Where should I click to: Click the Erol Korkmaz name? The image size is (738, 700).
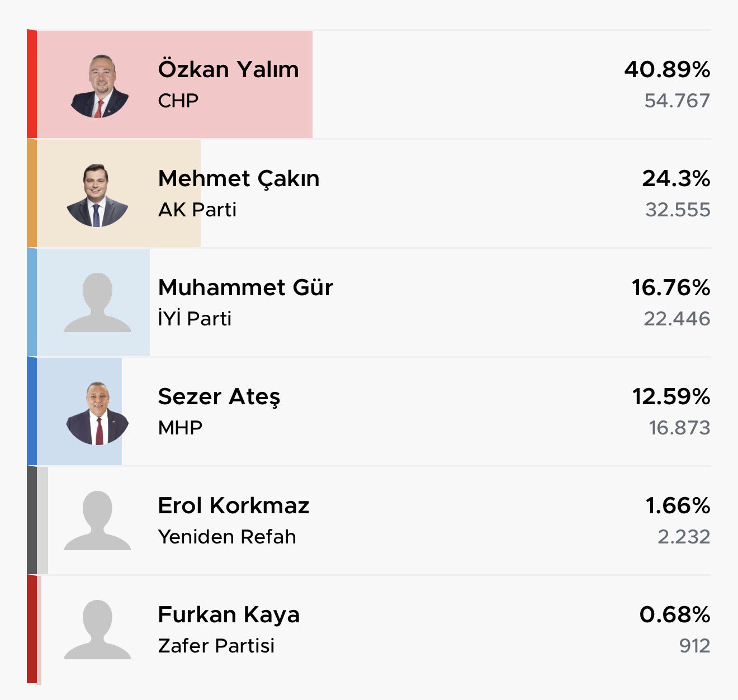(234, 505)
